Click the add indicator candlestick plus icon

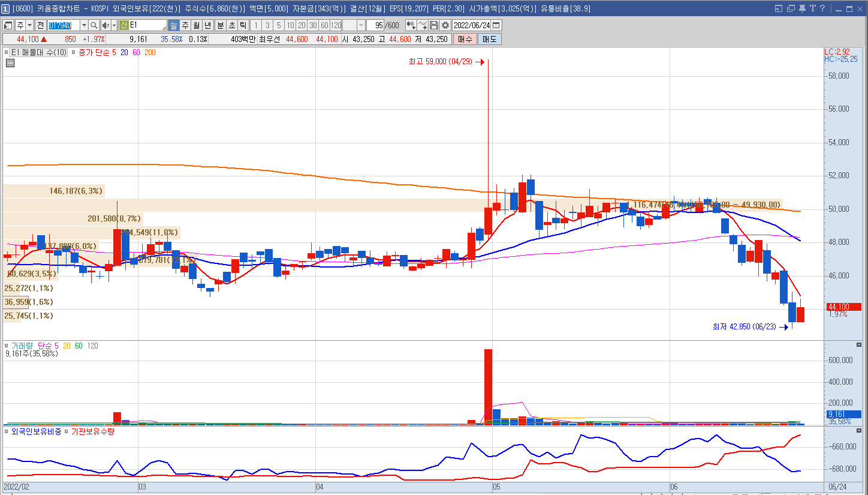[x=411, y=25]
